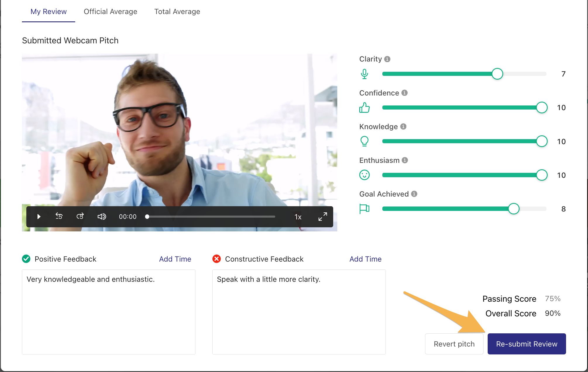Viewport: 588px width, 372px height.
Task: Click the video progress bar
Action: [210, 217]
